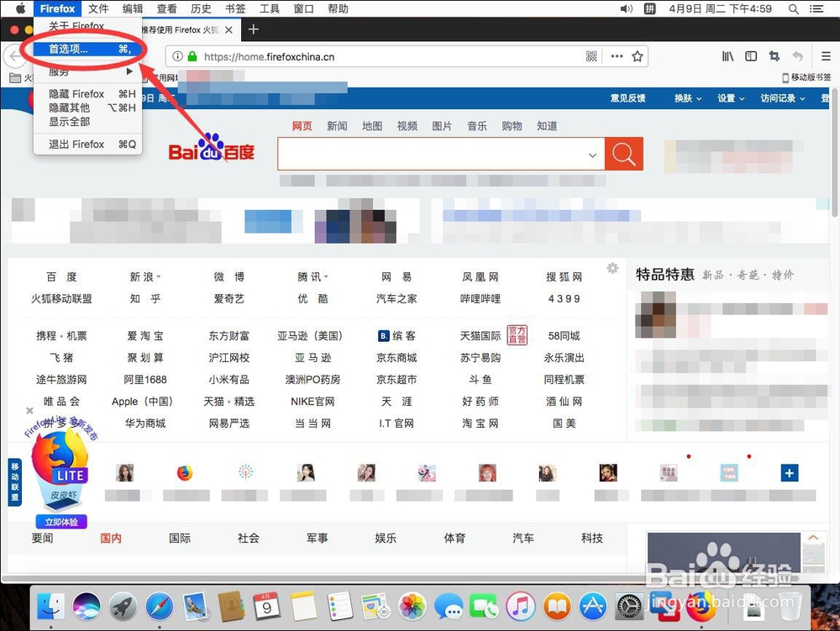
Task: Open the 移动联盟 side tab
Action: click(14, 482)
